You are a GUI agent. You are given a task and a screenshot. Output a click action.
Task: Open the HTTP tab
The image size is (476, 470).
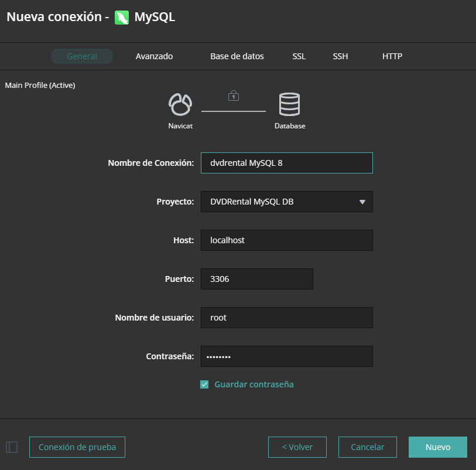(x=392, y=56)
